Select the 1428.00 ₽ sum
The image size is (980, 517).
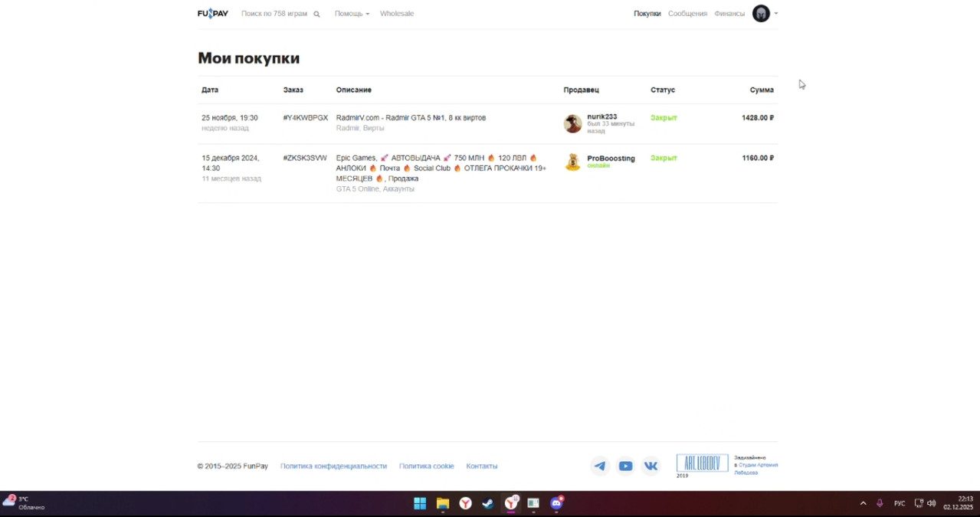[x=758, y=118]
